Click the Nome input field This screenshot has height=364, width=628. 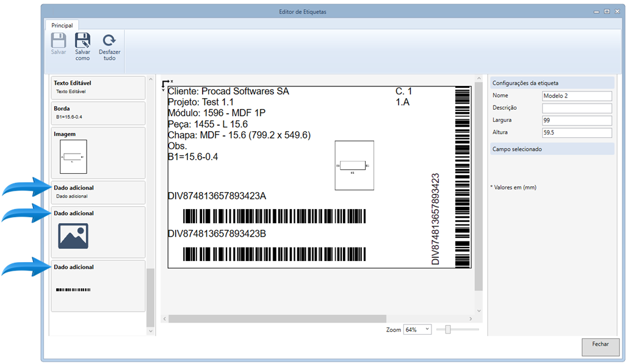pos(577,96)
